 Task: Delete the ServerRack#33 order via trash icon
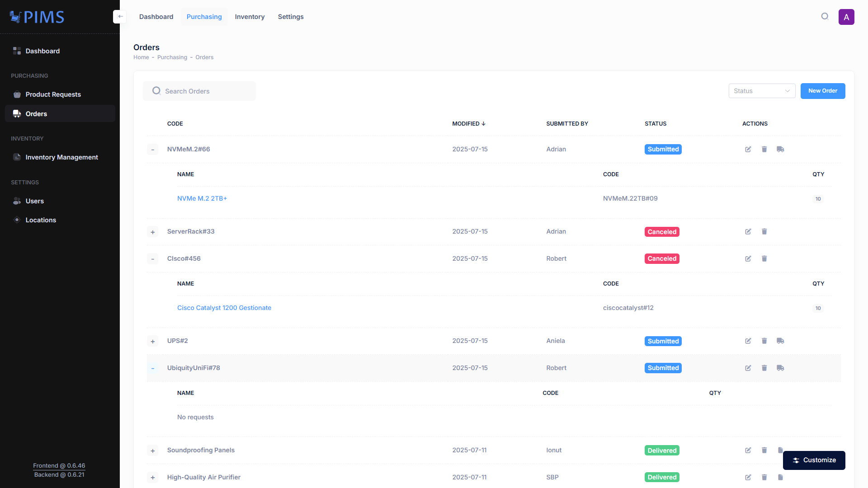[x=764, y=232]
